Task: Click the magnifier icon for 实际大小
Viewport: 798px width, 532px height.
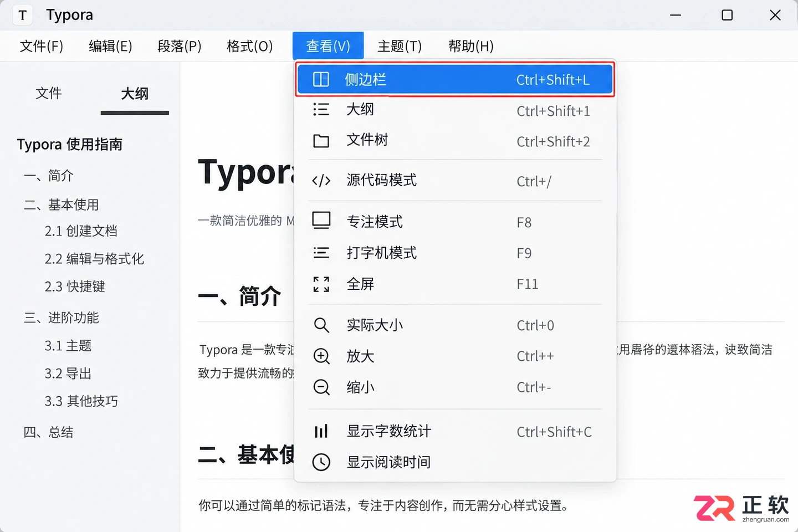Action: pyautogui.click(x=321, y=325)
